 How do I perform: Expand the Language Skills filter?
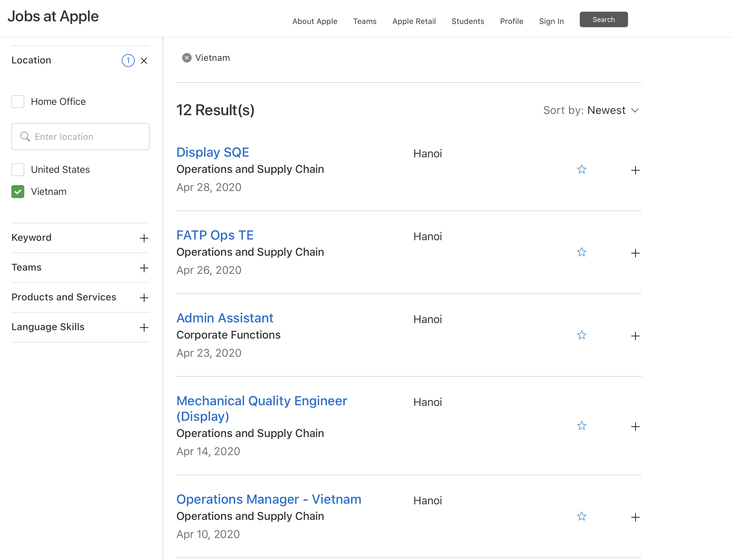point(144,328)
